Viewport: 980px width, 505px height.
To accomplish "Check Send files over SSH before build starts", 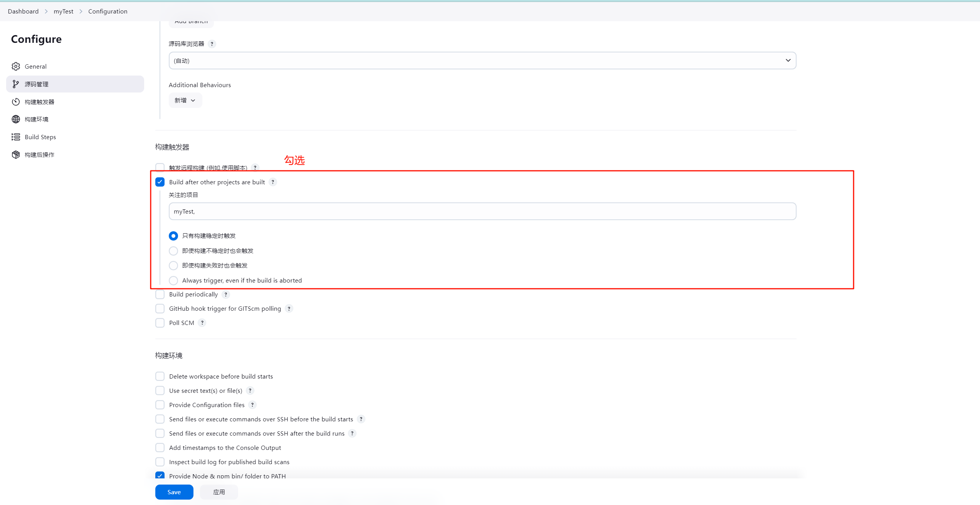I will [x=160, y=419].
